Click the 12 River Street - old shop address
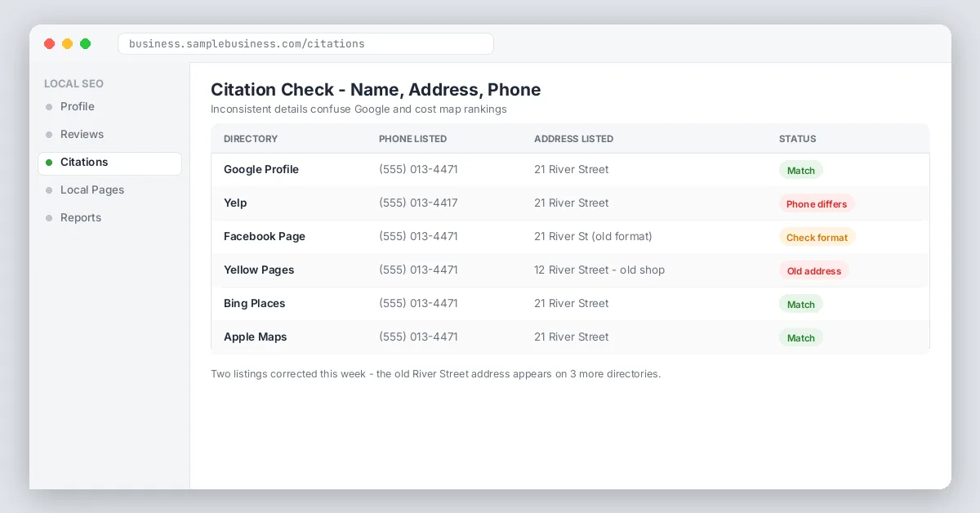980x513 pixels. point(599,270)
